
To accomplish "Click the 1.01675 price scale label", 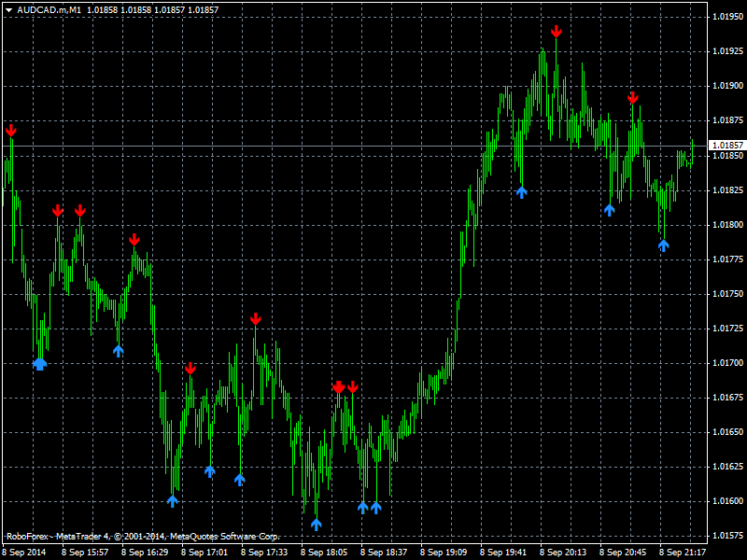I will point(727,398).
